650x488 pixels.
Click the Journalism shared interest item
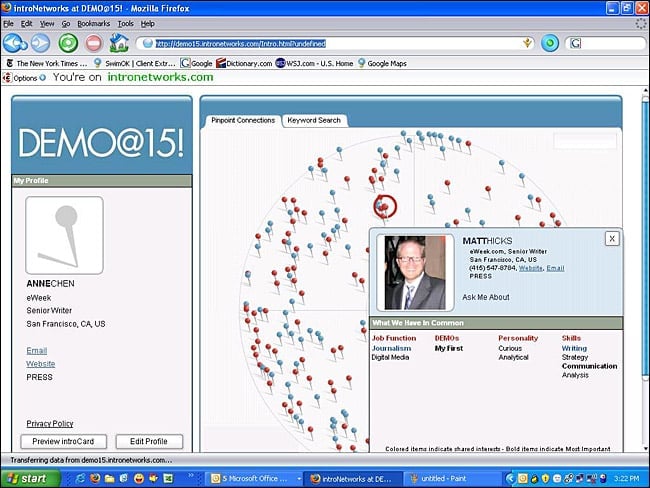[391, 348]
